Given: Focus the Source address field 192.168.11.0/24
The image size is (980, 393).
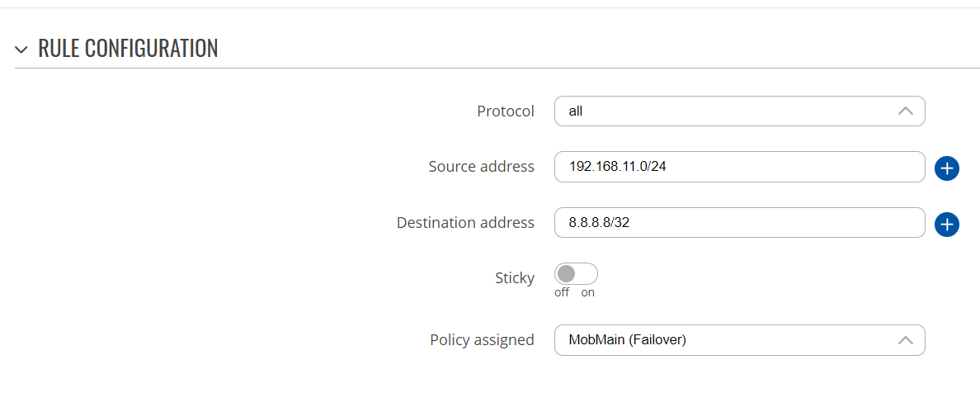Looking at the screenshot, I should (x=739, y=167).
